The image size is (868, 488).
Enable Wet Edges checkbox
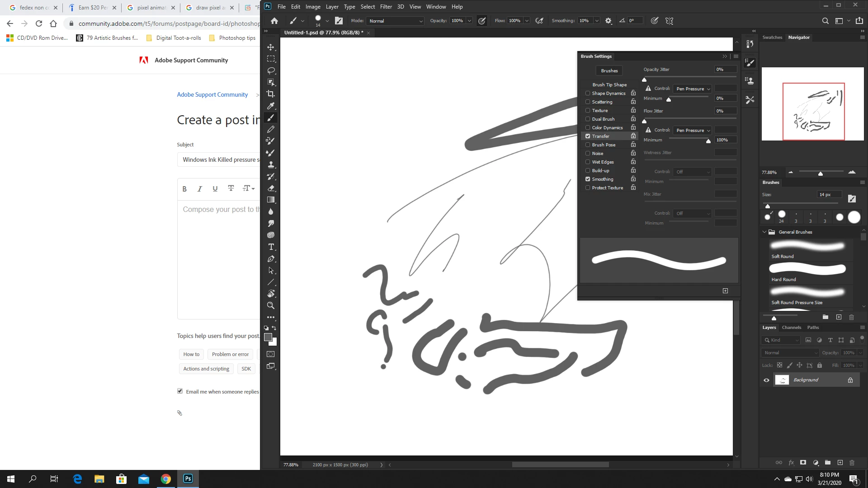[588, 162]
